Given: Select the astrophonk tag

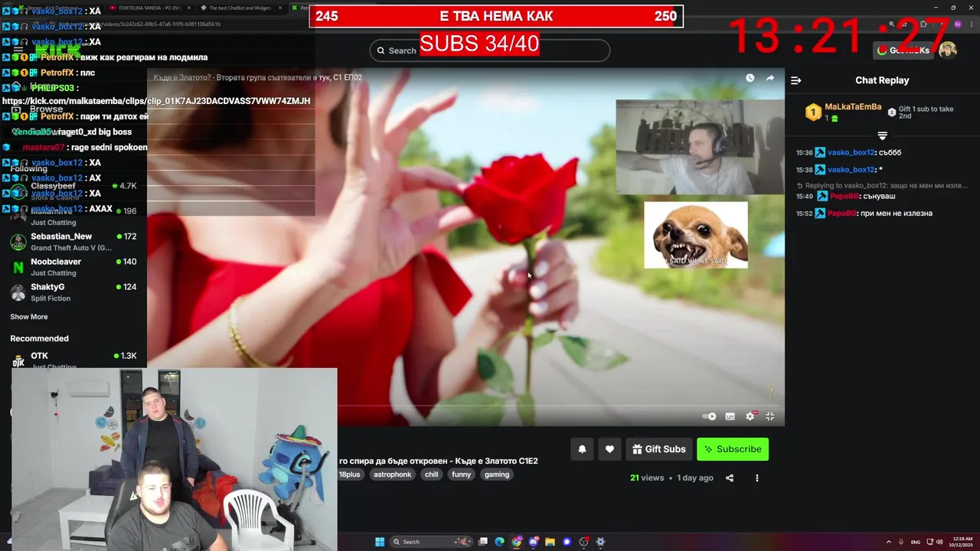Looking at the screenshot, I should (393, 474).
